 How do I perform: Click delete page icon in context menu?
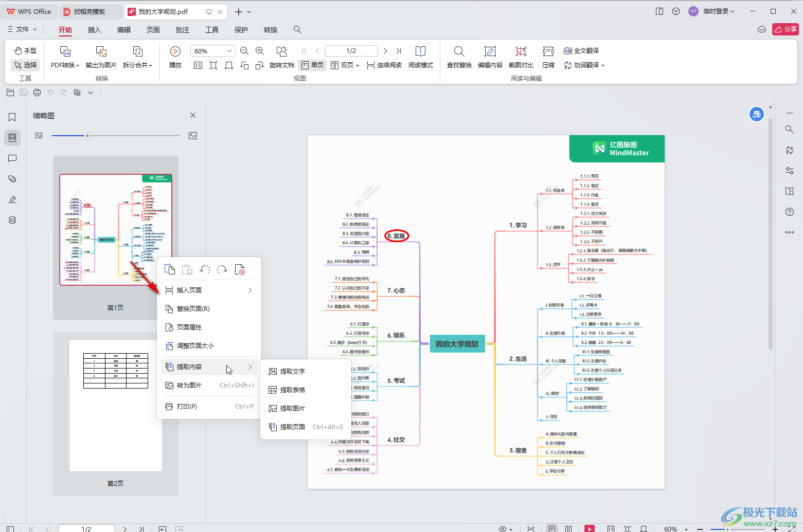point(240,269)
